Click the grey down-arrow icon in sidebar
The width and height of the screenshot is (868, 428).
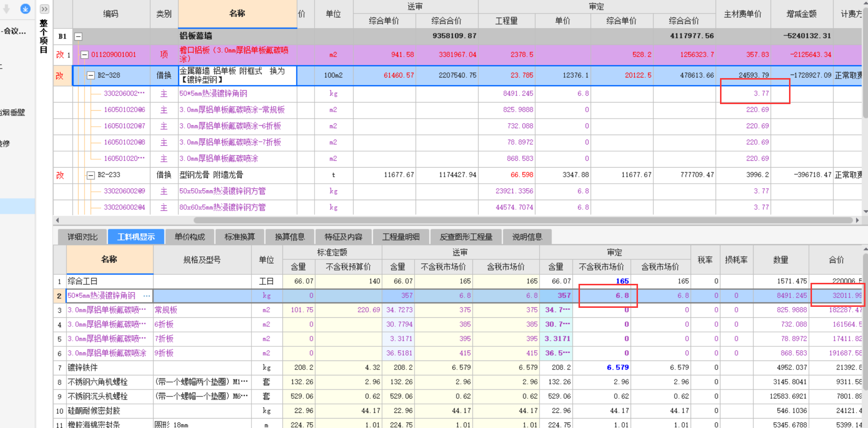(7, 9)
